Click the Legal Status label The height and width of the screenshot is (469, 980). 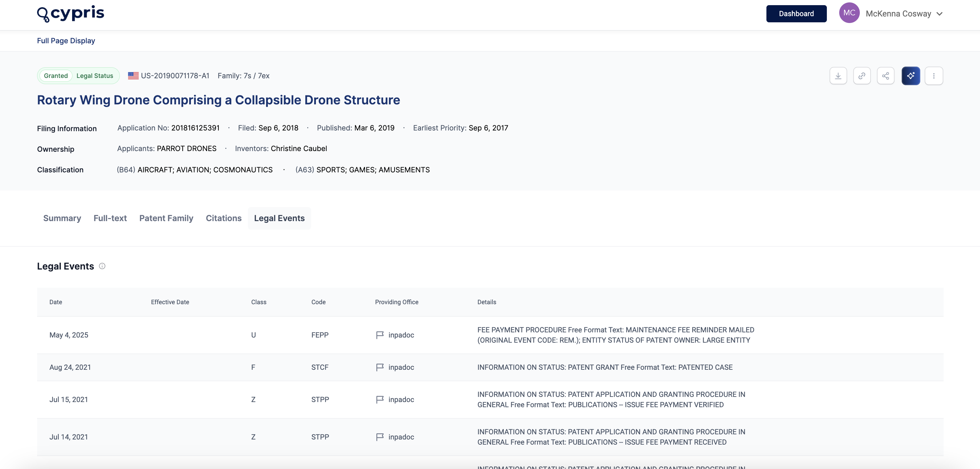(95, 76)
